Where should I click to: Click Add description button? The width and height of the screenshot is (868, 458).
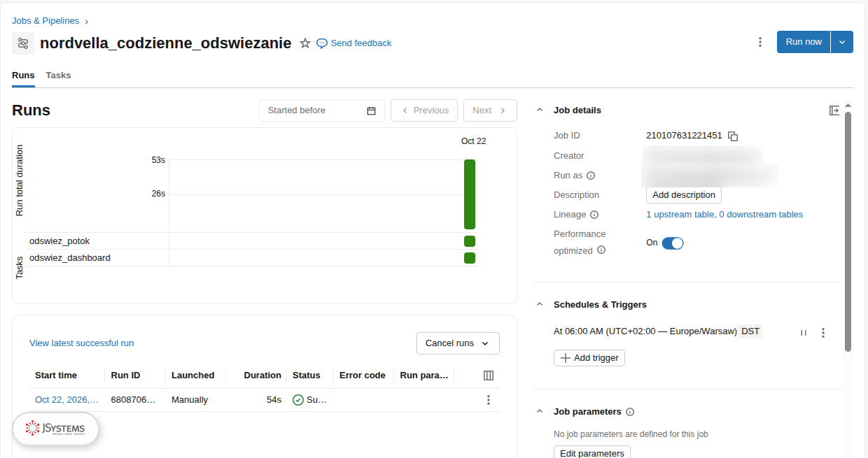pos(684,195)
